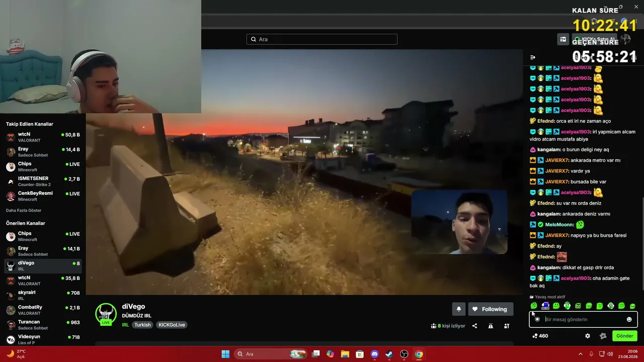The width and height of the screenshot is (644, 362).
Task: Open Turancan Sadece Sohbet channel
Action: tap(43, 324)
